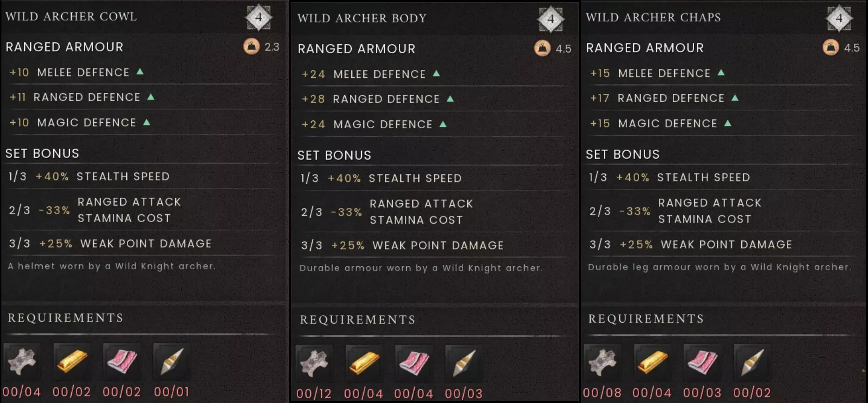The height and width of the screenshot is (403, 868).
Task: Click the Cowl Melee Defence up arrow
Action: pyautogui.click(x=140, y=72)
